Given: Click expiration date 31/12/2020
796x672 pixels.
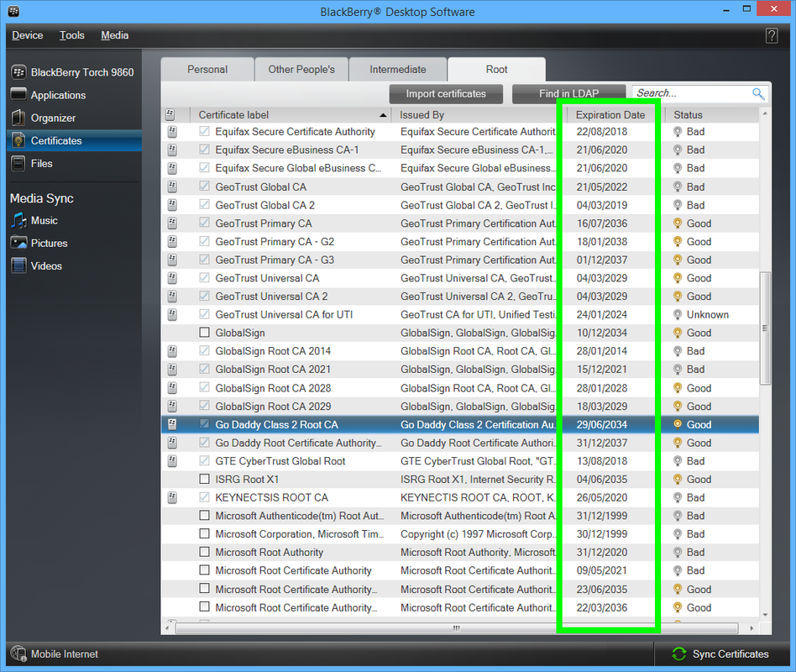Looking at the screenshot, I should click(601, 552).
